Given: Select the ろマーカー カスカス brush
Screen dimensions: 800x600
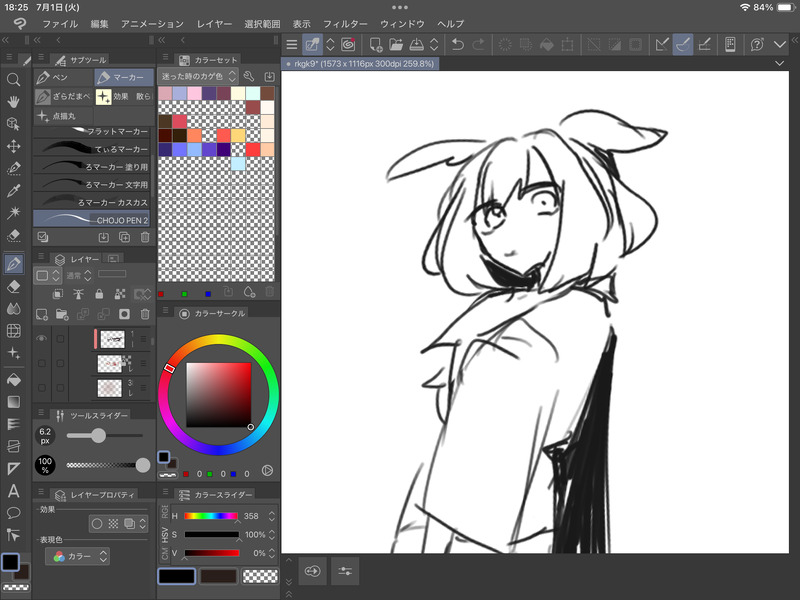Looking at the screenshot, I should point(92,202).
